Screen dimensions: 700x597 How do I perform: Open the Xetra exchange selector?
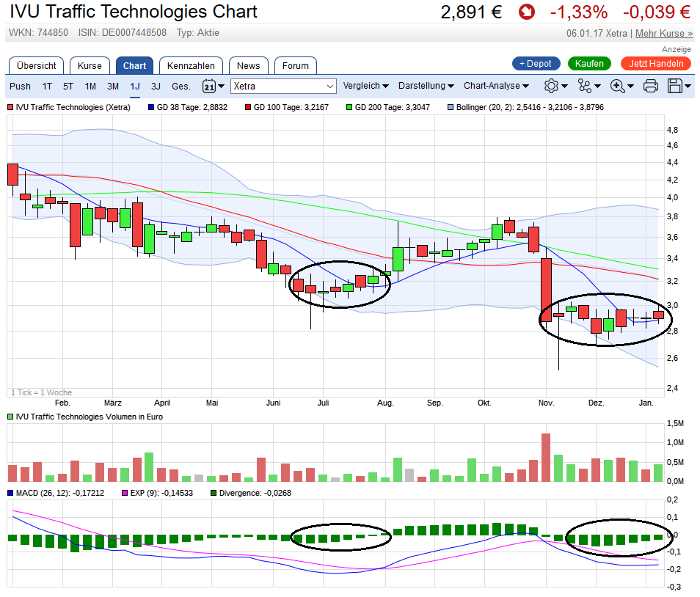283,86
